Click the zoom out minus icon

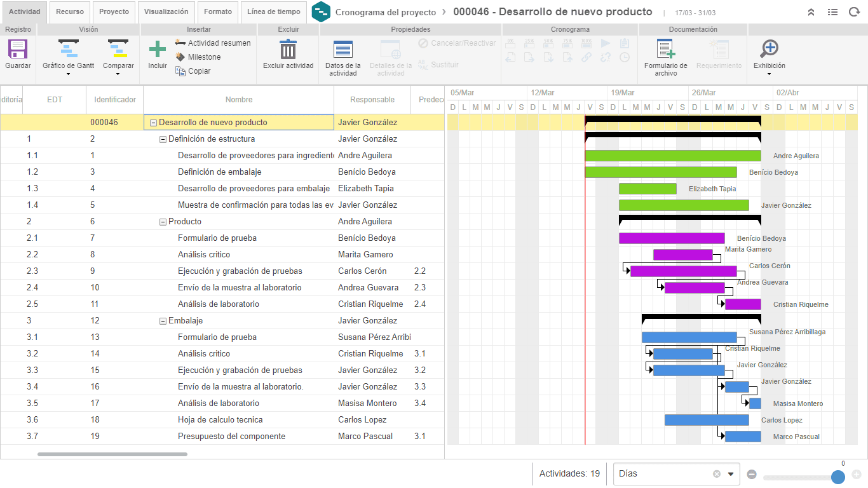point(752,473)
